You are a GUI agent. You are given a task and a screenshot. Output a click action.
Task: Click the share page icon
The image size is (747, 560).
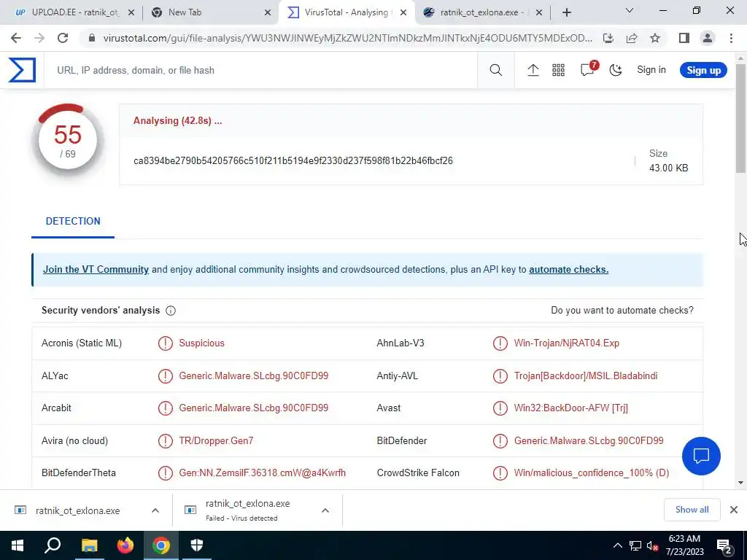pyautogui.click(x=632, y=38)
